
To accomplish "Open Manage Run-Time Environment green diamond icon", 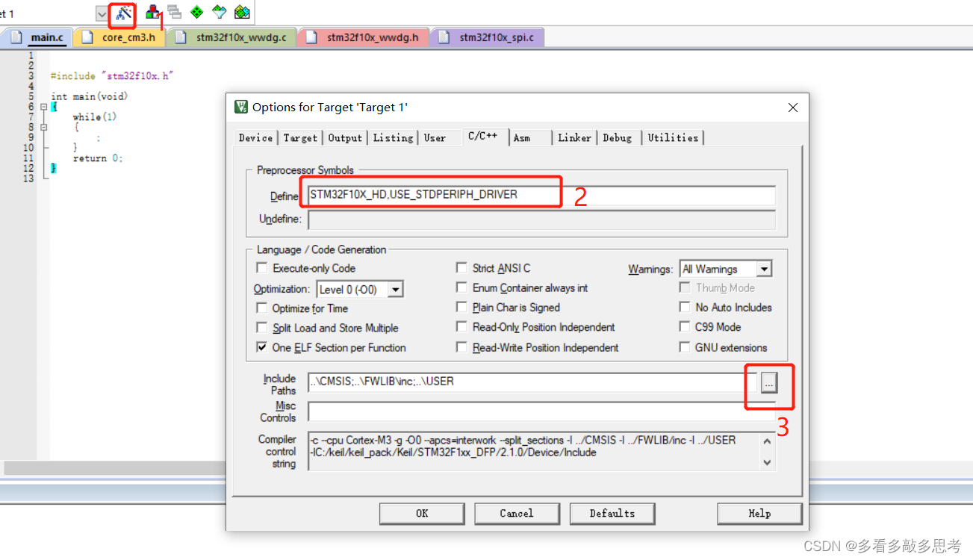I will [x=196, y=12].
